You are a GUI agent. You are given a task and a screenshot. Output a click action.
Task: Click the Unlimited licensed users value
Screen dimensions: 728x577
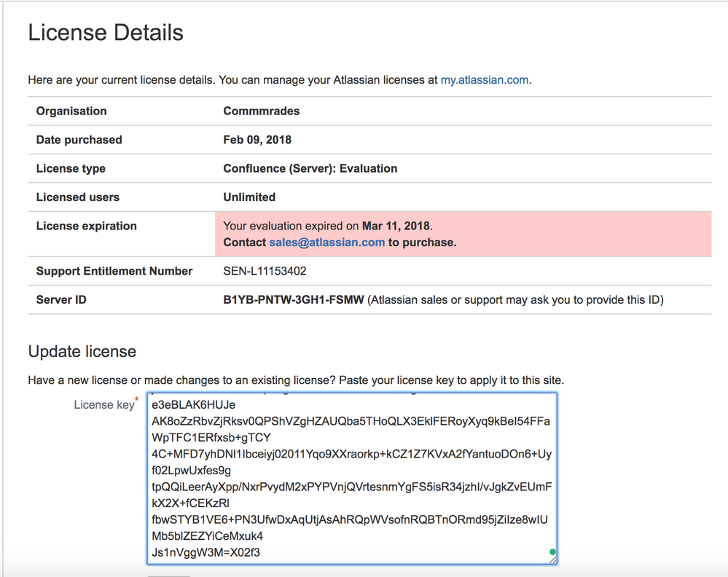[x=249, y=197]
